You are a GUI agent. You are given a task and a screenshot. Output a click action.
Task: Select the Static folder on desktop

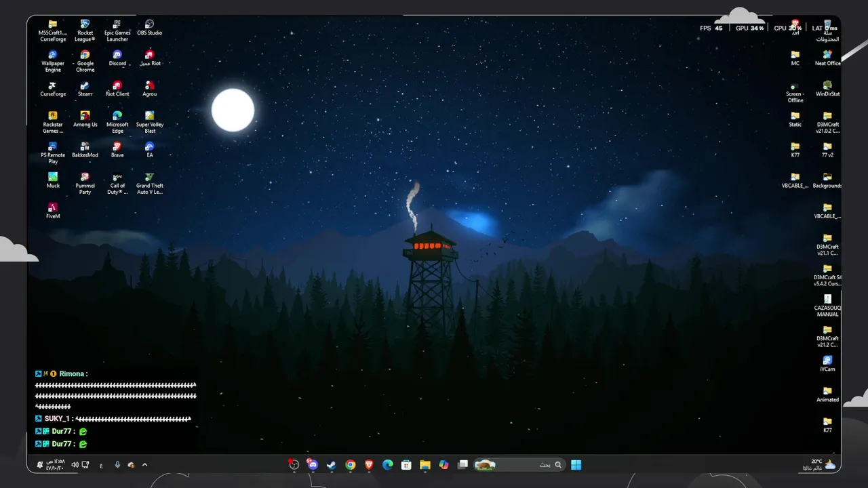point(795,119)
